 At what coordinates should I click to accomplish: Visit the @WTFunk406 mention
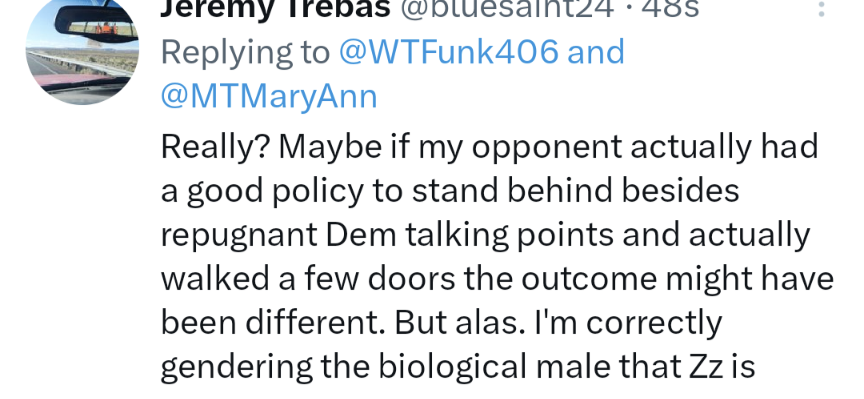click(449, 52)
